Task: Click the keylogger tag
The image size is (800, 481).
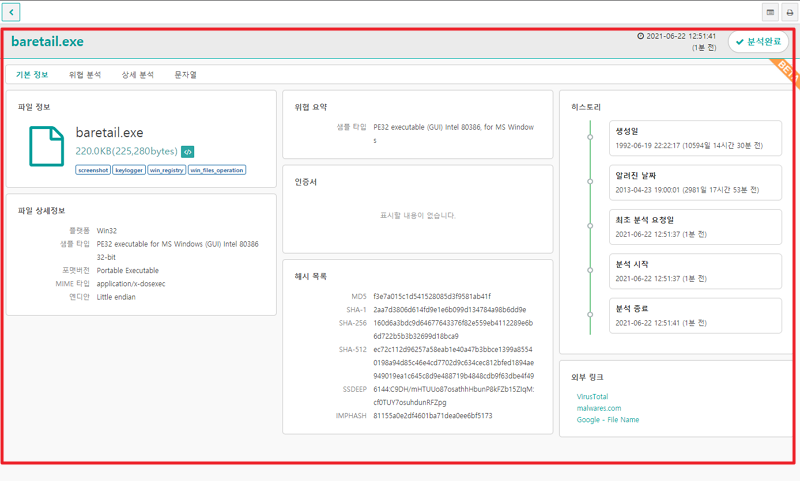Action: click(x=129, y=170)
